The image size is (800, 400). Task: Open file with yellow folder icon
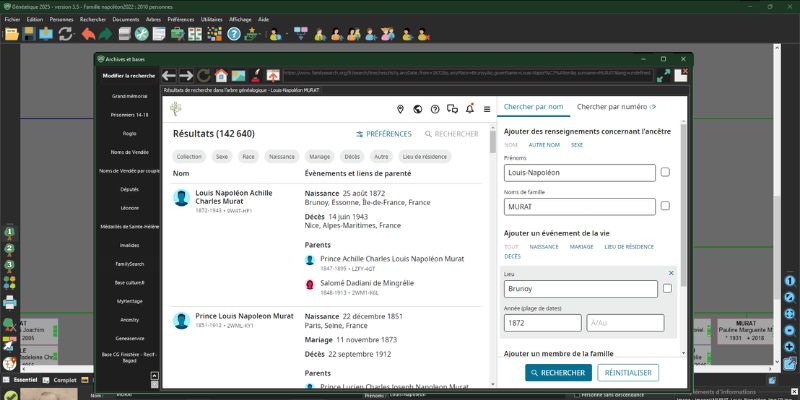12,34
